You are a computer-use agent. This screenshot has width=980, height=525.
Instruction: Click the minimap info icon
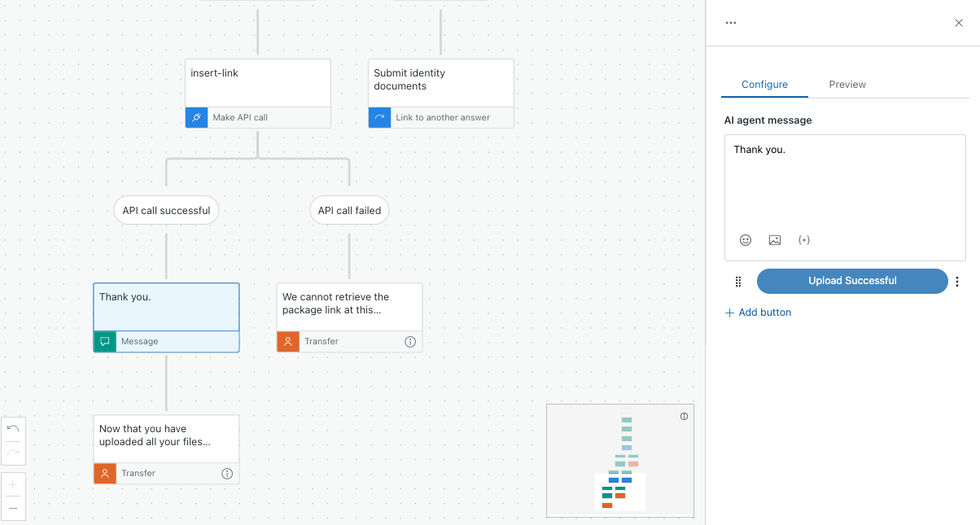[684, 416]
